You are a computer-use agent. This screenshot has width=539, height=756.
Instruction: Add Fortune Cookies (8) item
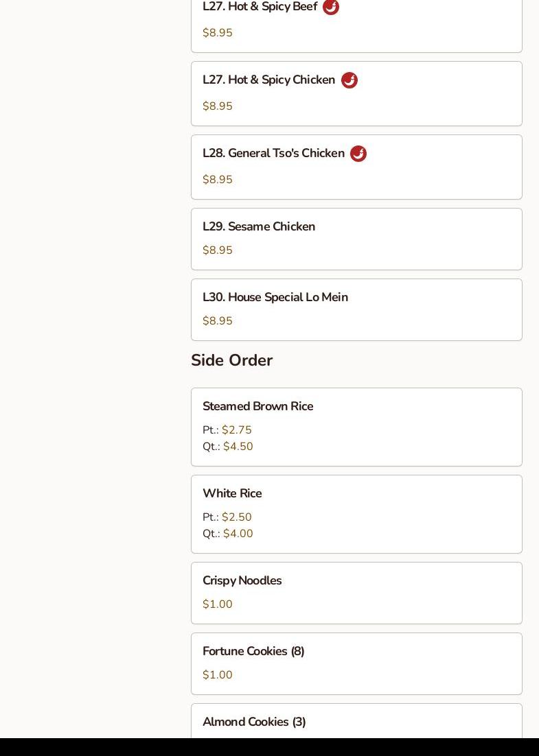253,652
